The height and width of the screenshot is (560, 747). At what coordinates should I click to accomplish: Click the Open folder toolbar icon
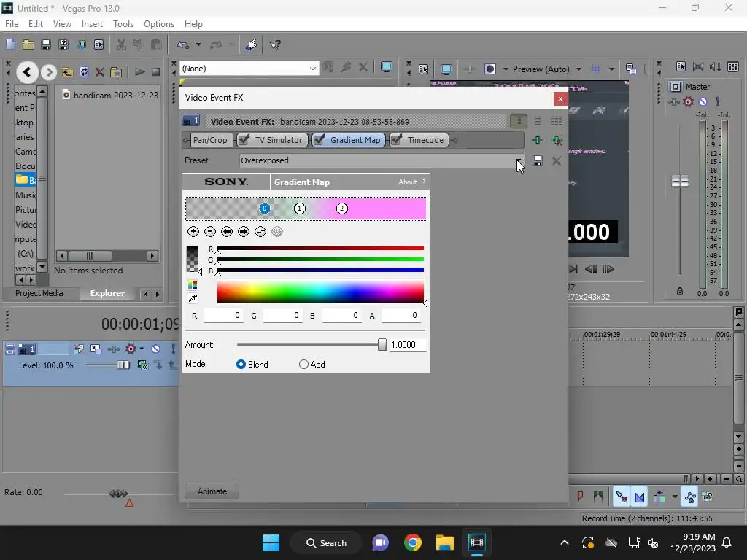click(x=28, y=44)
